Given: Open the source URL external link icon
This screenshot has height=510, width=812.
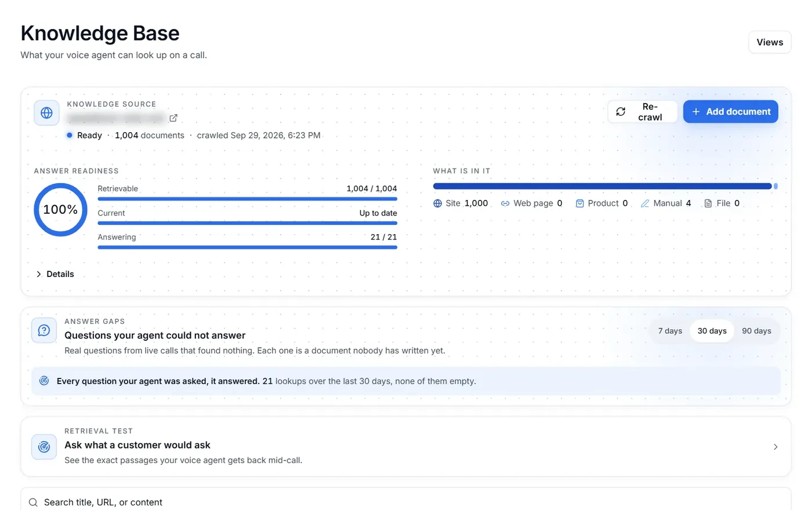Looking at the screenshot, I should 173,118.
